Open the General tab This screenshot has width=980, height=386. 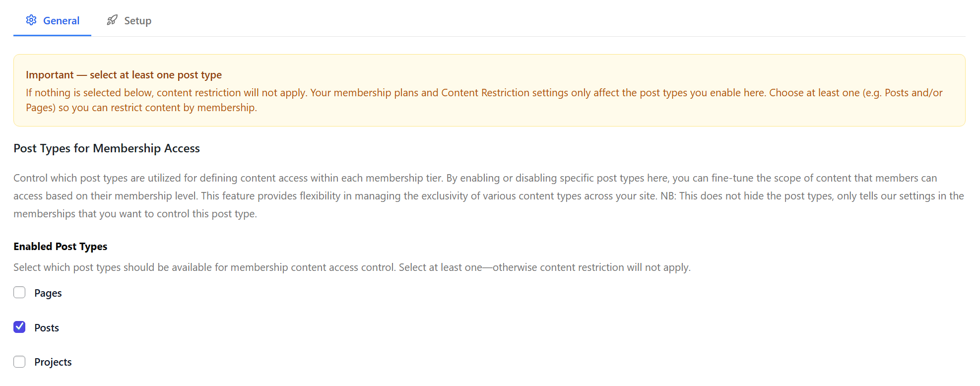pos(61,20)
